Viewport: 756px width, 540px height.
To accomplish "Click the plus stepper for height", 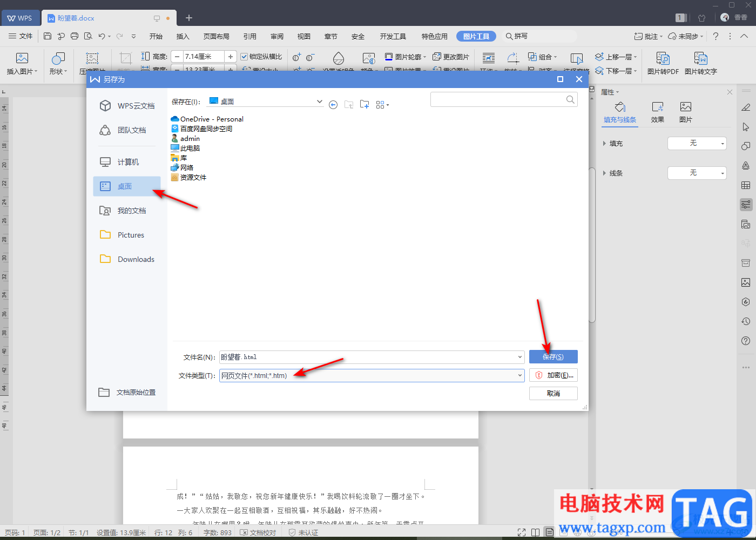I will pos(231,56).
